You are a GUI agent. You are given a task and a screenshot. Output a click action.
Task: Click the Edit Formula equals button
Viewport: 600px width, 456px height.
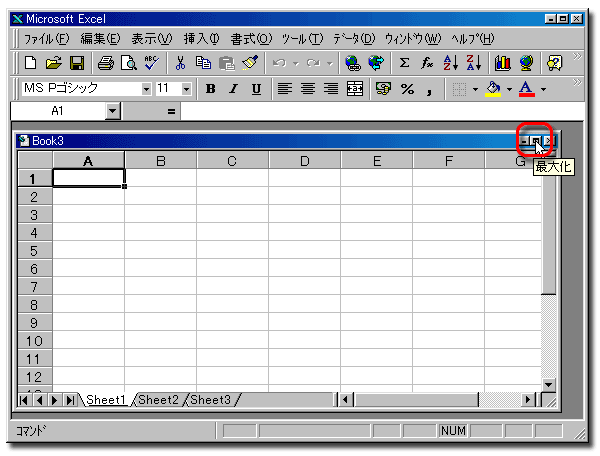coord(171,111)
